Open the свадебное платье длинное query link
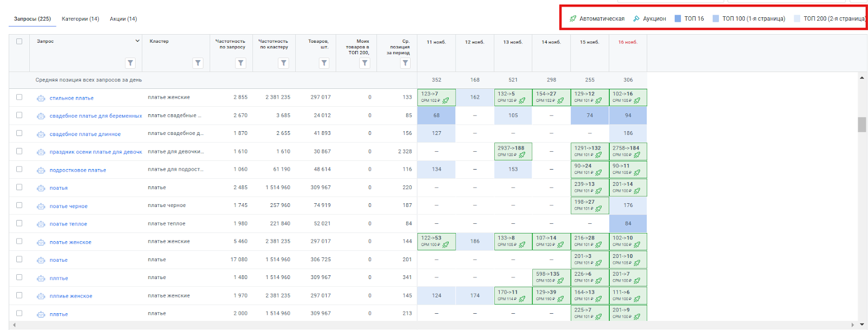 coord(85,134)
